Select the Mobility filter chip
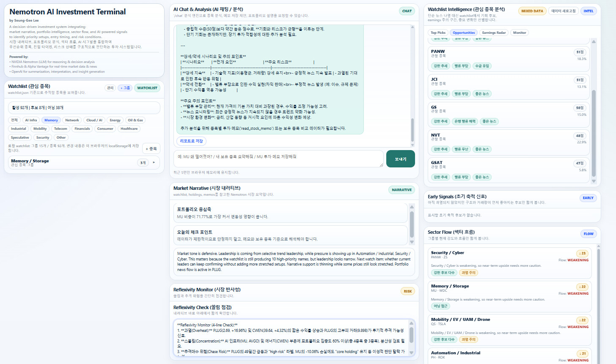 (40, 129)
